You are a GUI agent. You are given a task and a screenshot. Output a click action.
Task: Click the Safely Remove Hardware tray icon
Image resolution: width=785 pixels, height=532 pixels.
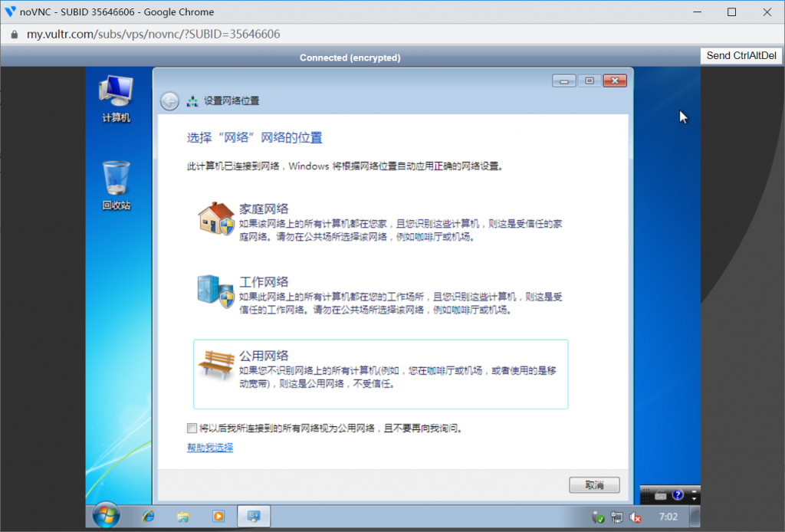click(x=598, y=517)
